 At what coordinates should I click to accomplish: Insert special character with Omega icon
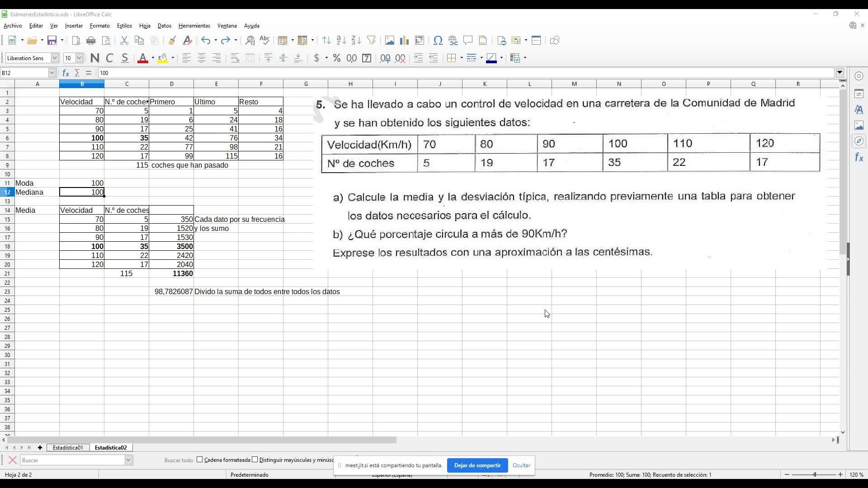(x=438, y=41)
